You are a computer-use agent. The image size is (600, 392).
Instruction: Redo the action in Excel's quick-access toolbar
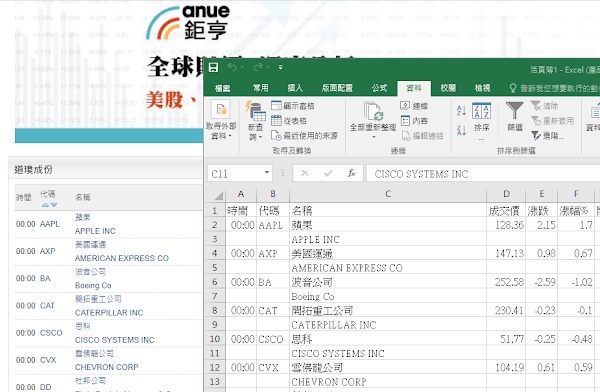tap(258, 67)
